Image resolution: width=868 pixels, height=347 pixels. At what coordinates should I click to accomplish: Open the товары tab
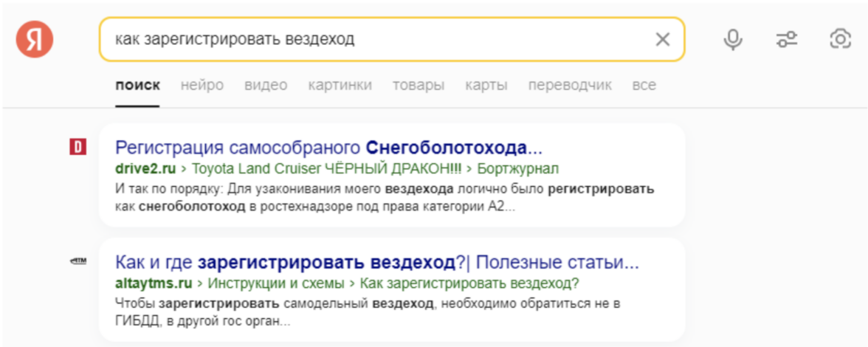tap(418, 86)
